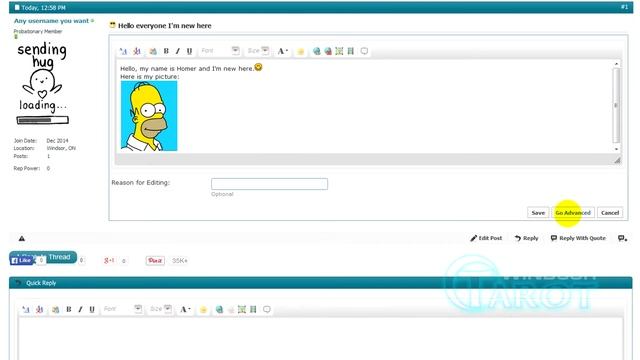Screen dimensions: 640x360
Task: Click the Reply link under the post
Action: [527, 238]
